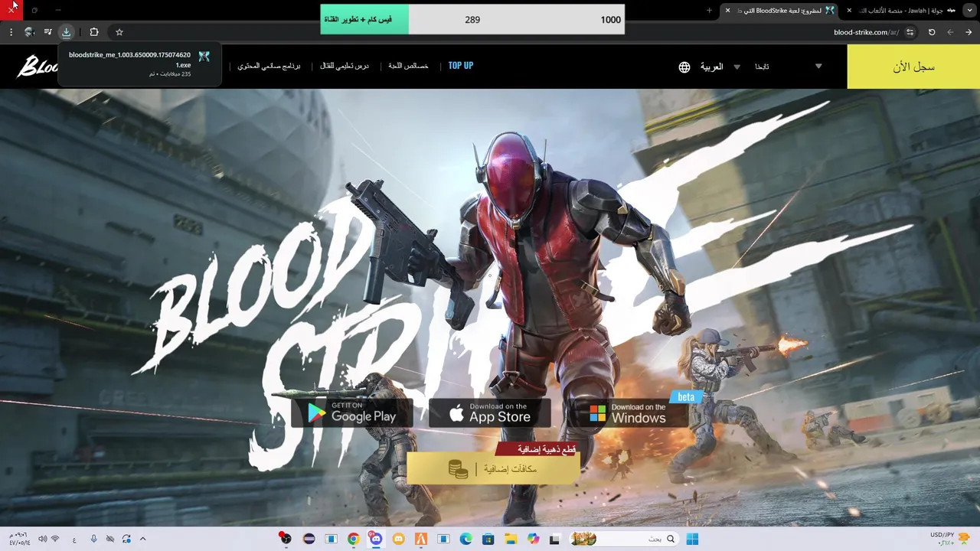980x551 pixels.
Task: Reload the Blood Strike page
Action: 932,32
